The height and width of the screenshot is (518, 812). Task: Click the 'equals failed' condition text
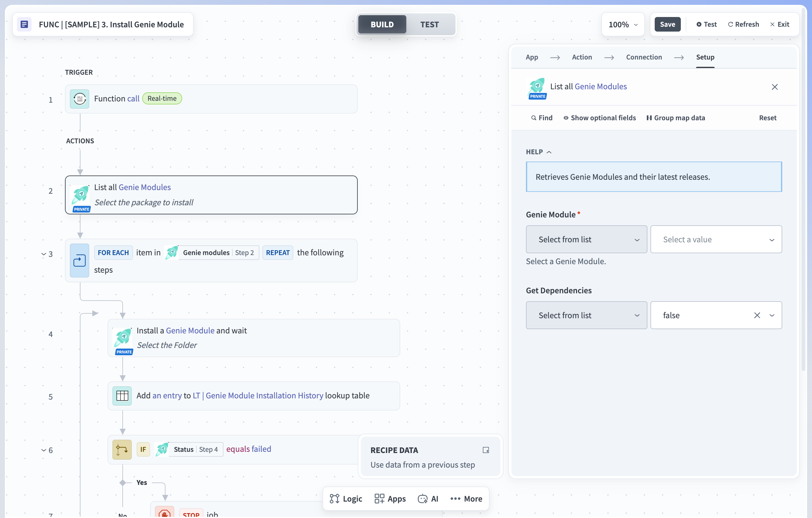(x=248, y=449)
